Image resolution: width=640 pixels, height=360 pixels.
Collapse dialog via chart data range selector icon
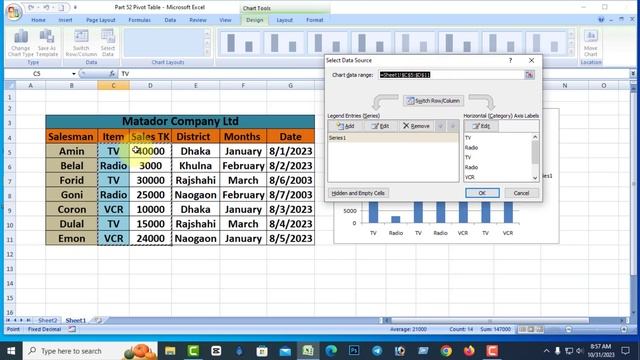tap(529, 75)
